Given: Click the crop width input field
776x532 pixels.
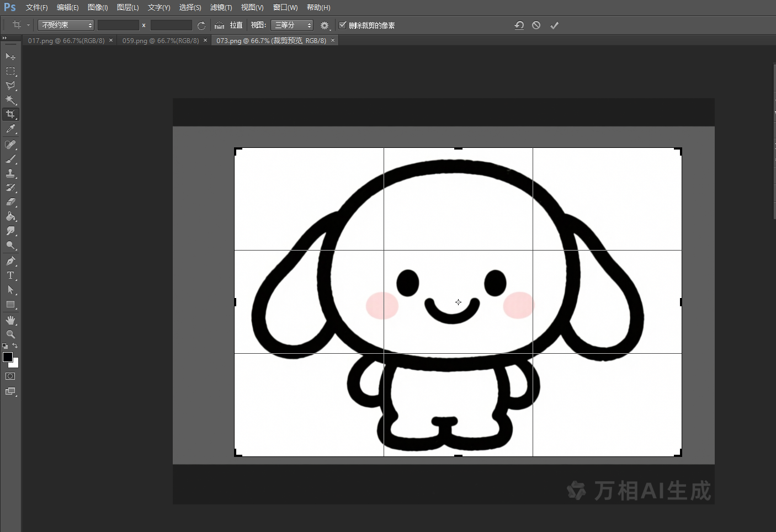Looking at the screenshot, I should (x=118, y=25).
